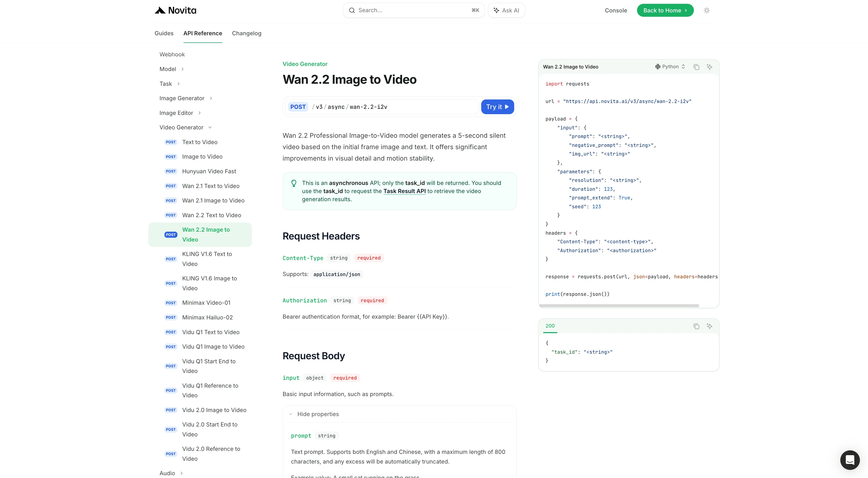Screen dimensions: 868x478
Task: Click the prompt parameter name
Action: (301, 436)
